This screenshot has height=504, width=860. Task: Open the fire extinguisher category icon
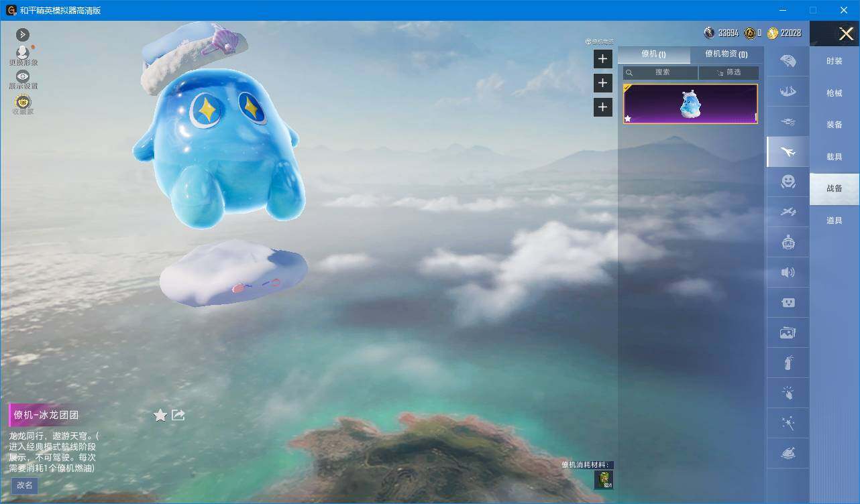click(x=788, y=363)
